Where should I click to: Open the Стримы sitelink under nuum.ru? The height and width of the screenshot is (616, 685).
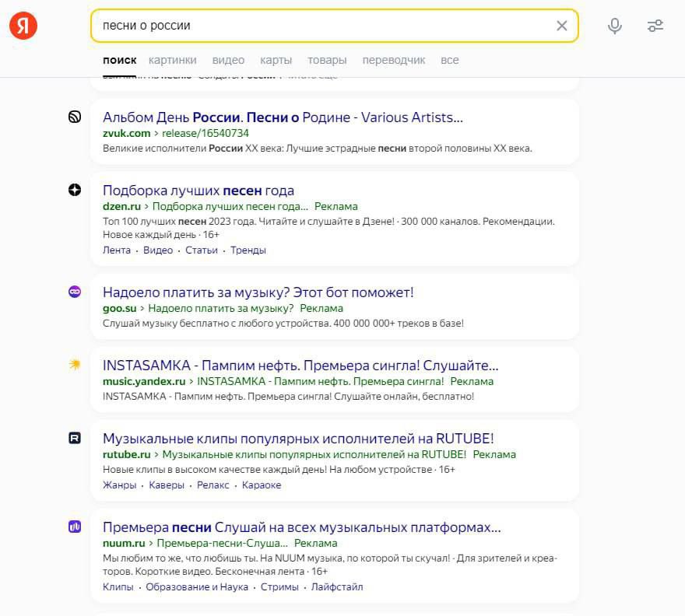click(279, 586)
